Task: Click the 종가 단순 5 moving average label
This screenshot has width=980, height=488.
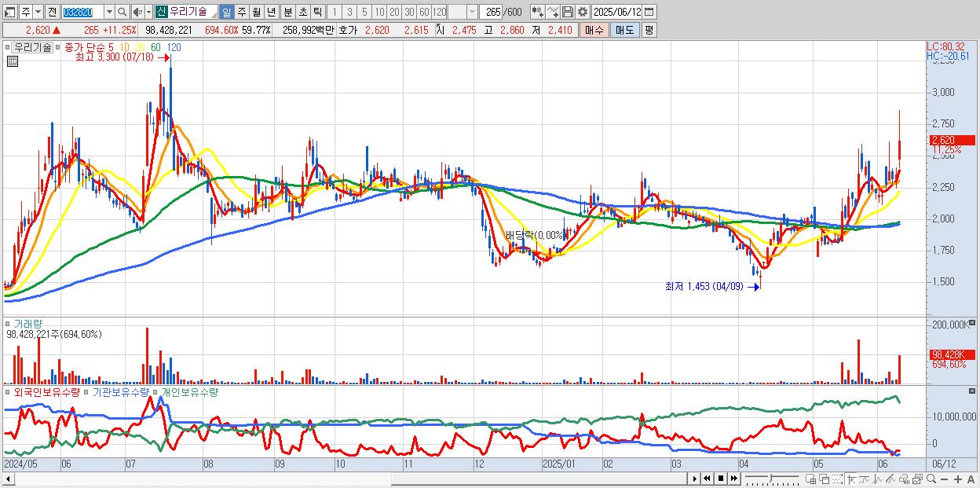Action: click(x=89, y=47)
